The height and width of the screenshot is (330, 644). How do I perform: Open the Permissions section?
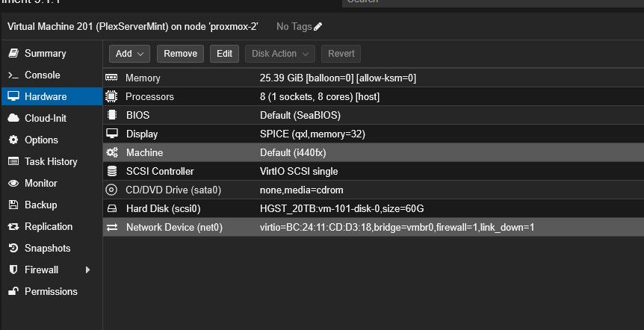pyautogui.click(x=52, y=291)
